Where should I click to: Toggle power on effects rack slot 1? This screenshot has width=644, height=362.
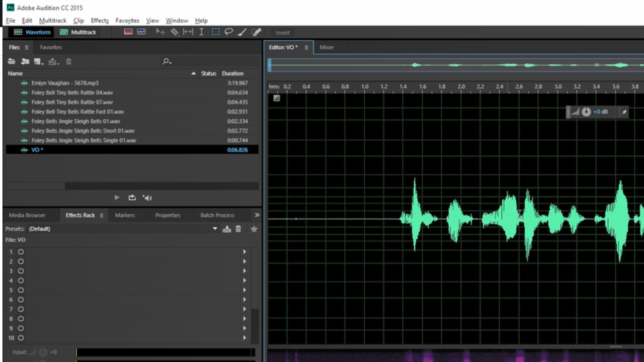pos(21,251)
